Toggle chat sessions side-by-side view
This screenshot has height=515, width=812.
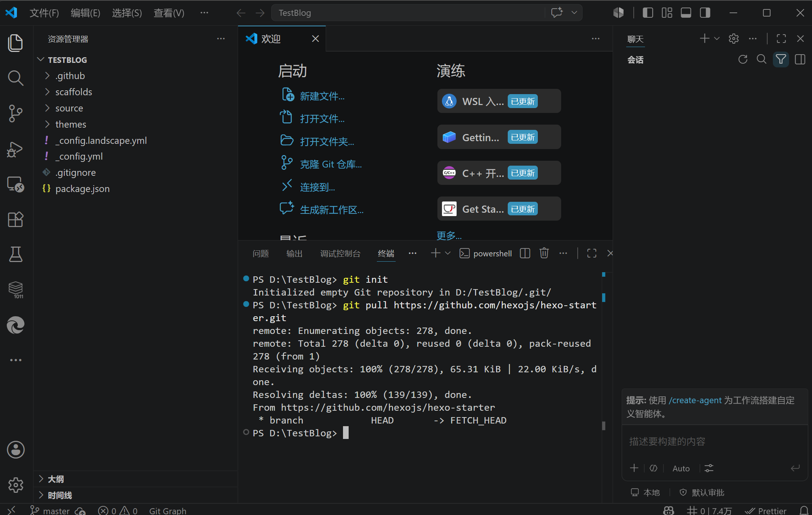tap(800, 59)
